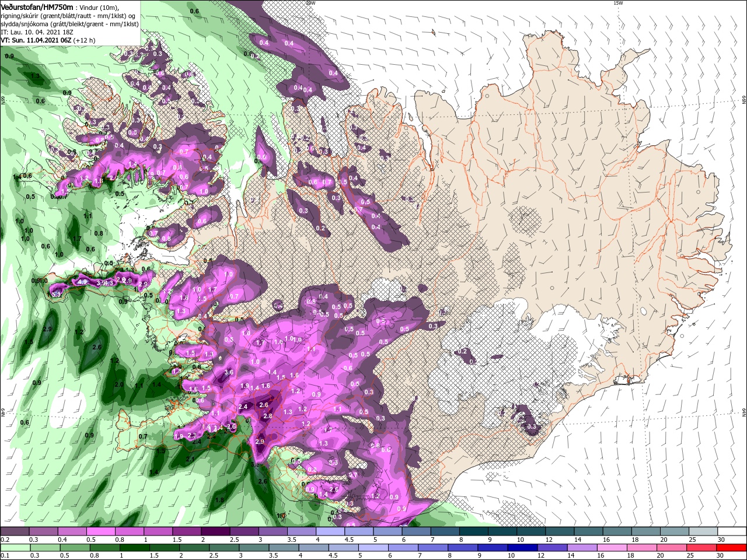Click the '30' label in the snow legend row
The image size is (747, 560).
[721, 540]
